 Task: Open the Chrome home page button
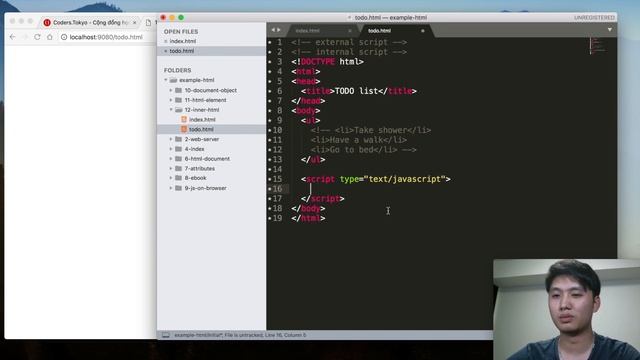point(50,37)
